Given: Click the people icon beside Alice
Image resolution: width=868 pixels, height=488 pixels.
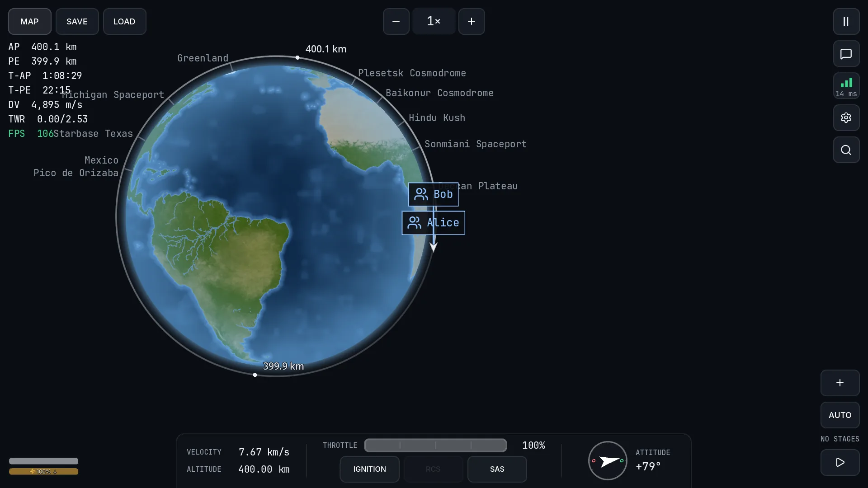Looking at the screenshot, I should tap(414, 223).
